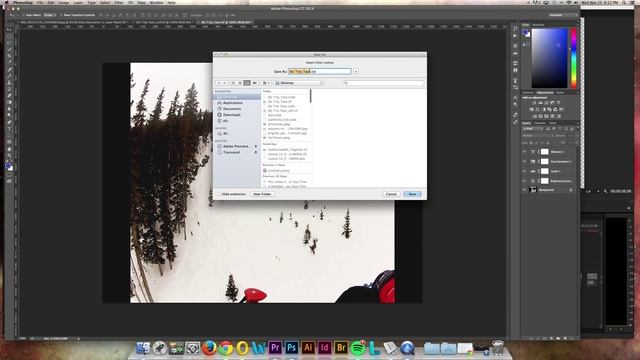The height and width of the screenshot is (360, 640).
Task: Select Applications in the dialog sidebar
Action: click(233, 103)
